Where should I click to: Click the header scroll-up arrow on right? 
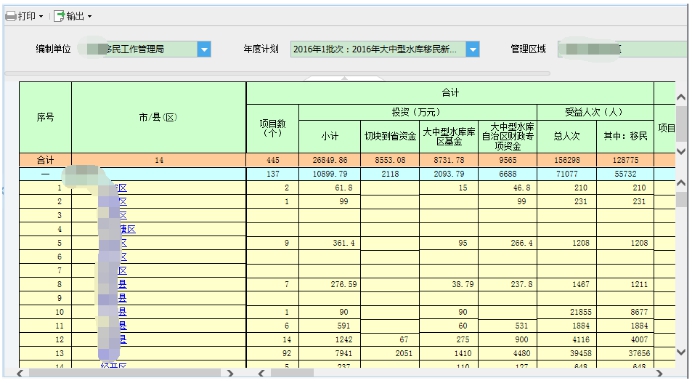tap(681, 97)
